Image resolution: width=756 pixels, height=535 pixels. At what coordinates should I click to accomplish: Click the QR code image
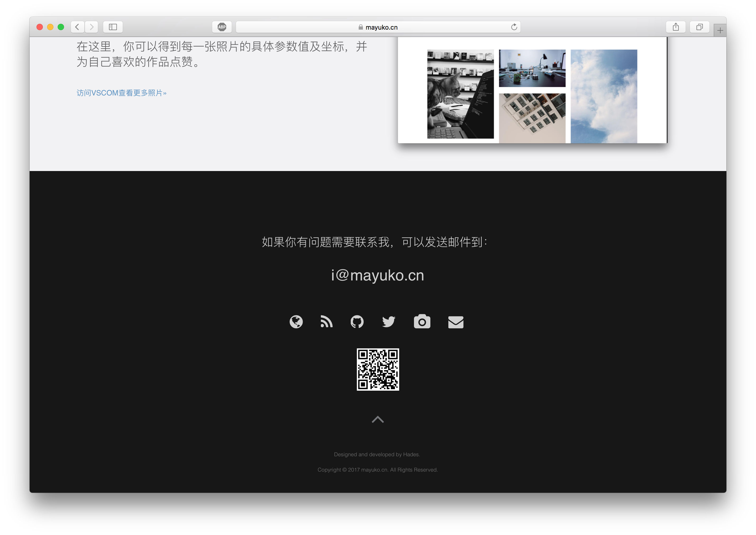pyautogui.click(x=378, y=369)
